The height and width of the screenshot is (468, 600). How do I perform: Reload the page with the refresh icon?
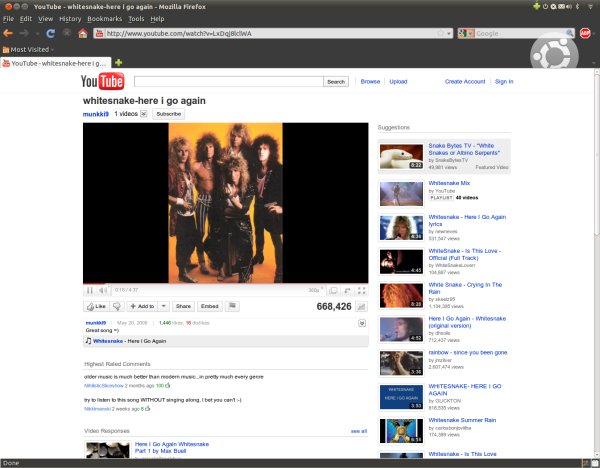coord(50,34)
